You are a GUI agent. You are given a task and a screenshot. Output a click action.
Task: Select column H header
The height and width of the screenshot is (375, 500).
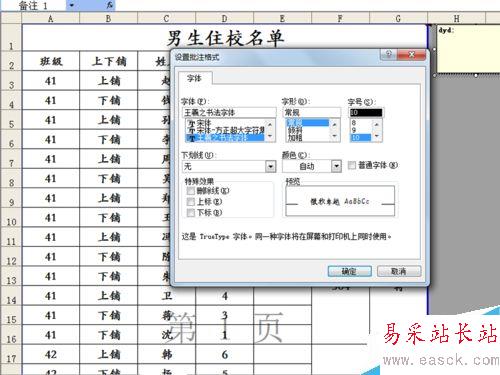tap(456, 18)
